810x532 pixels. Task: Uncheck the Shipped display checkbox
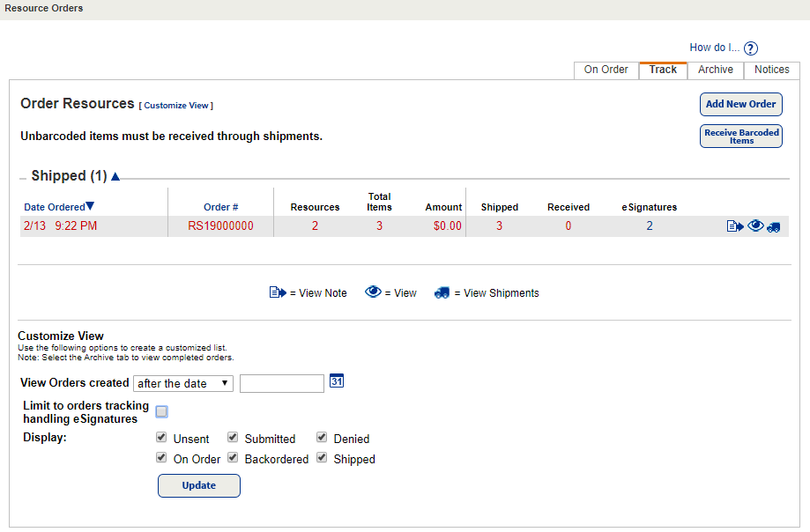322,458
